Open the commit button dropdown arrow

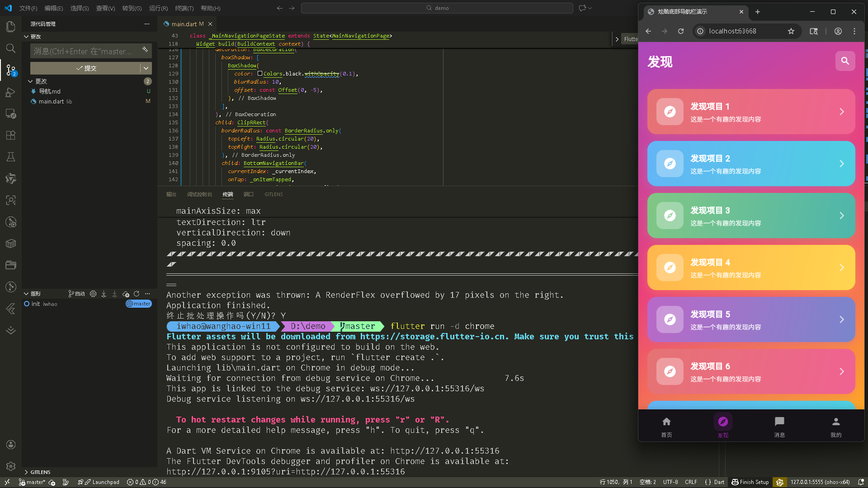point(146,68)
